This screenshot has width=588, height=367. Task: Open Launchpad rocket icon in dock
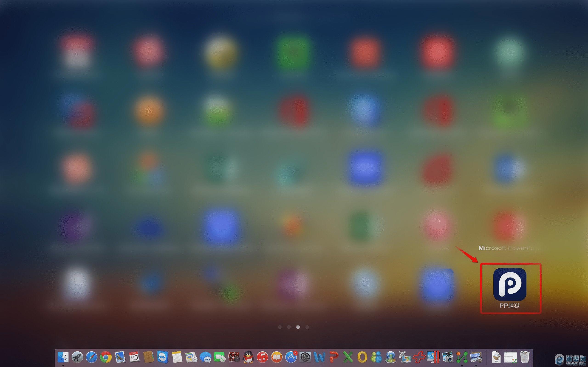click(77, 357)
